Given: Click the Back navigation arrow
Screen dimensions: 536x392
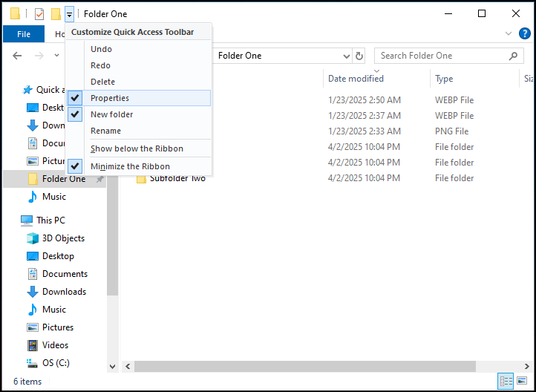Looking at the screenshot, I should (x=17, y=56).
